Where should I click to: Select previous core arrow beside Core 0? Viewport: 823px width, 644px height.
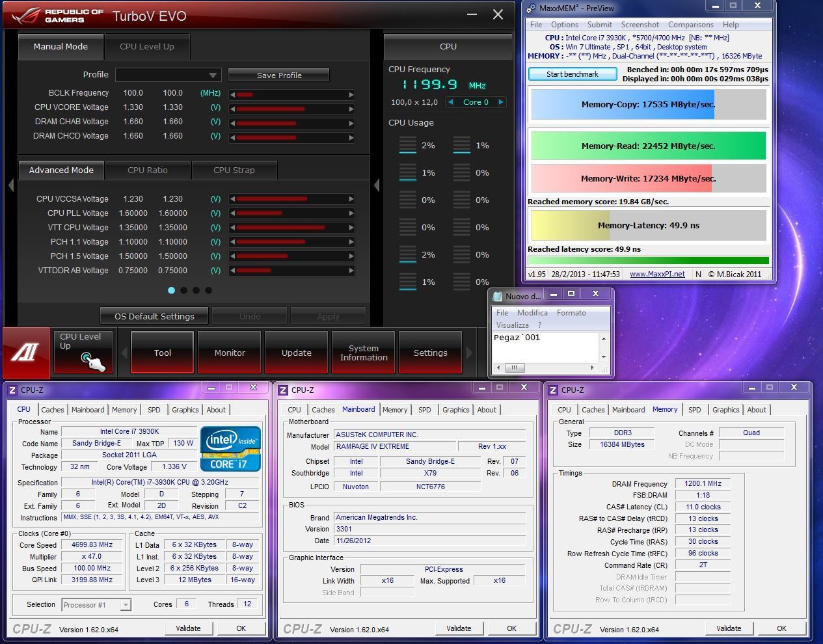click(451, 102)
